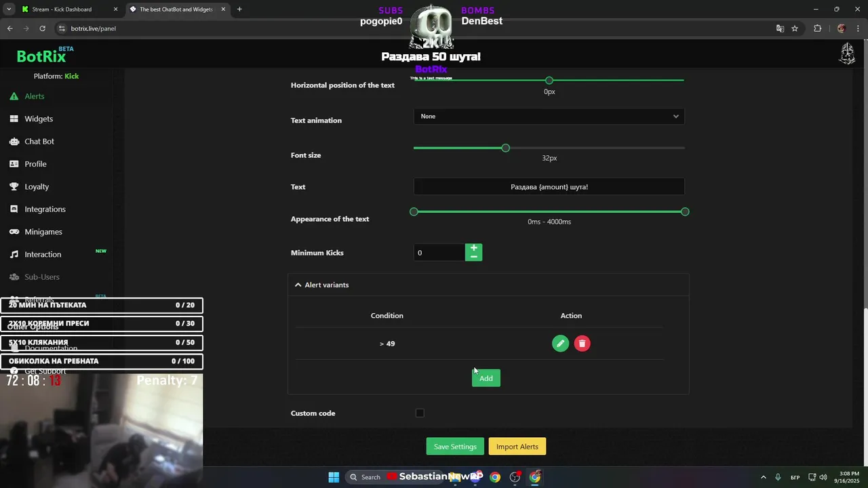Screen dimensions: 868x488
Task: Click the Alerts bell icon
Action: click(x=14, y=96)
